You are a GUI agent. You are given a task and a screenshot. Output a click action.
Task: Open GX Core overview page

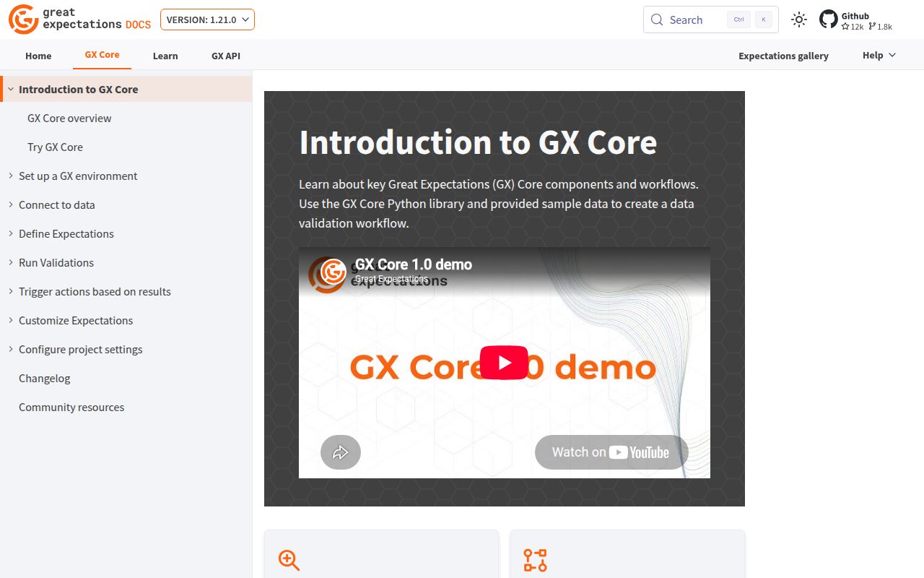coord(69,118)
